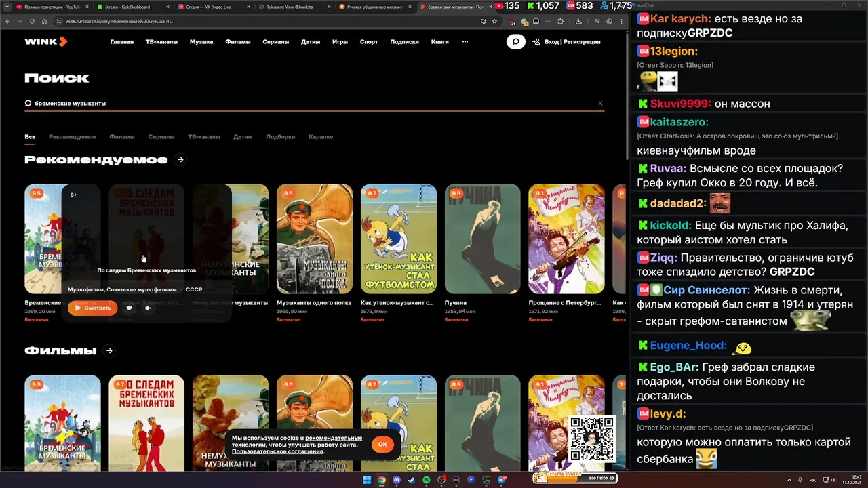This screenshot has height=488, width=868.
Task: Open Спорт in the top navigation
Action: coord(369,42)
